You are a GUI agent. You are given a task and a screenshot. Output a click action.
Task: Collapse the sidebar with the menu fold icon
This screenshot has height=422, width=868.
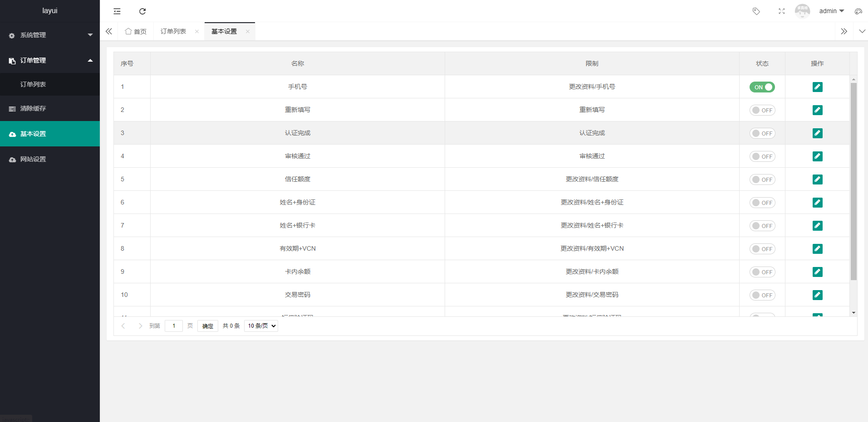(x=117, y=11)
